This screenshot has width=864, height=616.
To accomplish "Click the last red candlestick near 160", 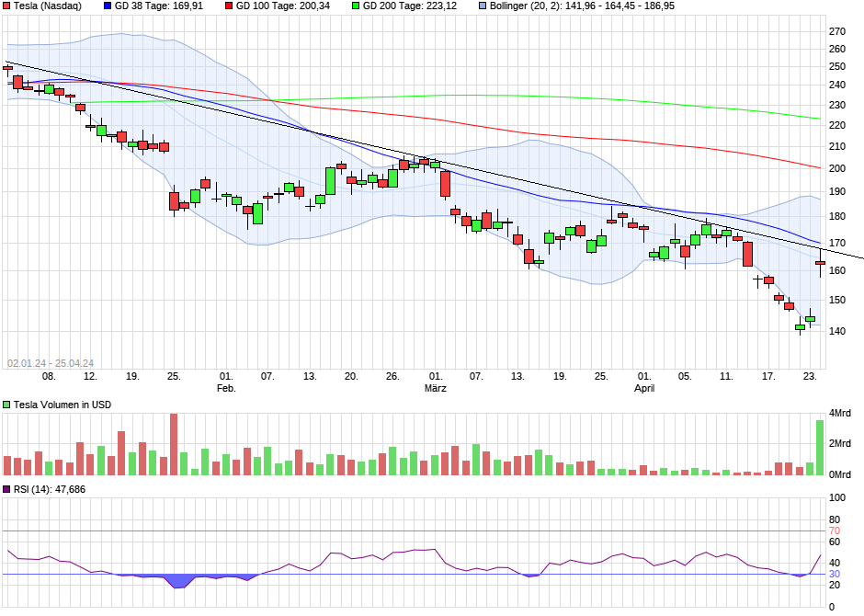I will 820,263.
